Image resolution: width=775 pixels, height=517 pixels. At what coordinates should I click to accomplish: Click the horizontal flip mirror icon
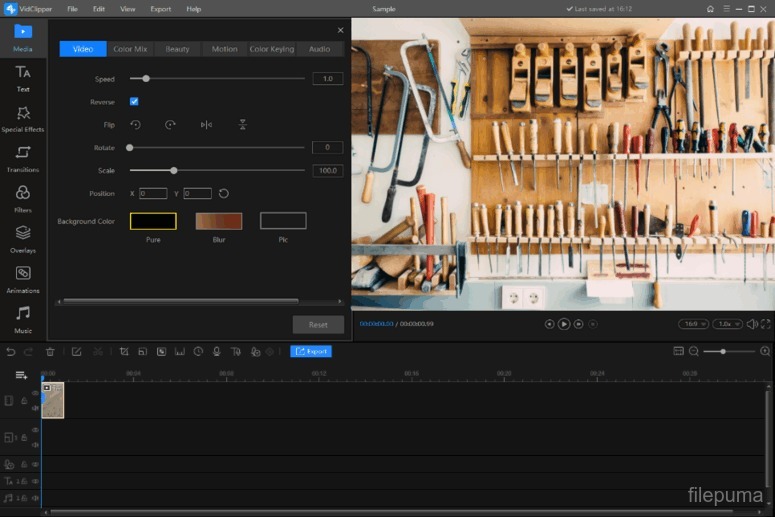tap(206, 125)
